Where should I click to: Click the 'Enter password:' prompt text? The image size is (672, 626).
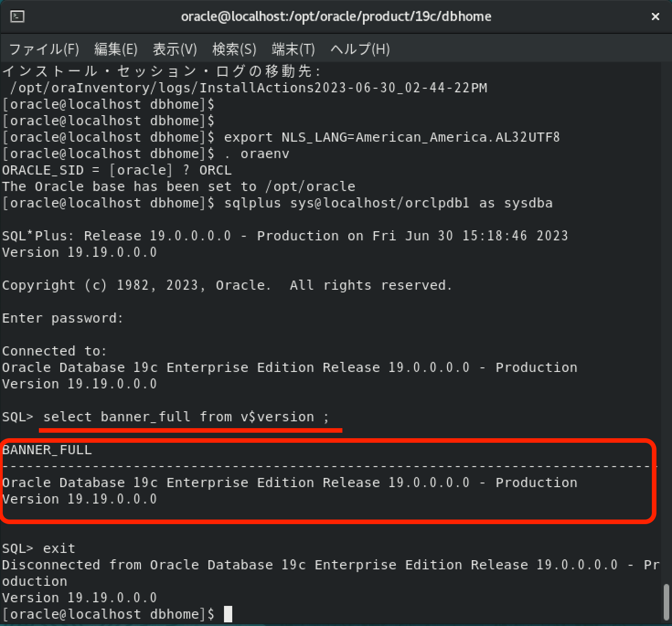(63, 318)
